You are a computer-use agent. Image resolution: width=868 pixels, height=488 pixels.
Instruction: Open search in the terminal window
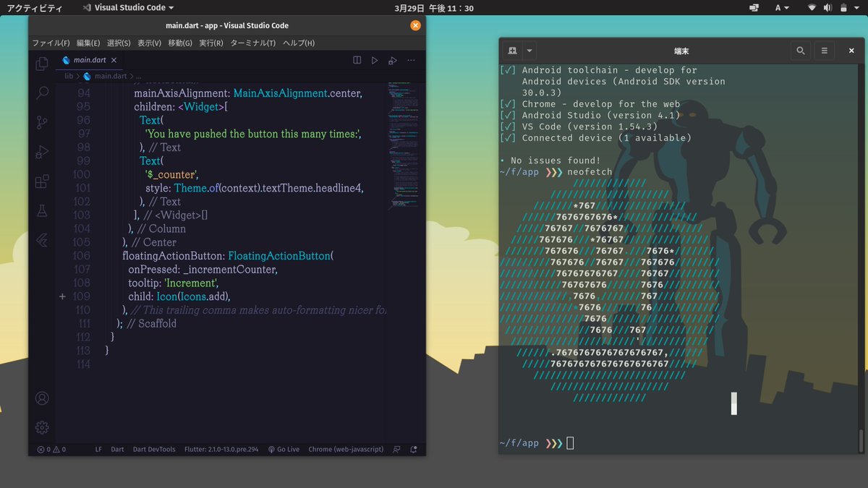[800, 51]
